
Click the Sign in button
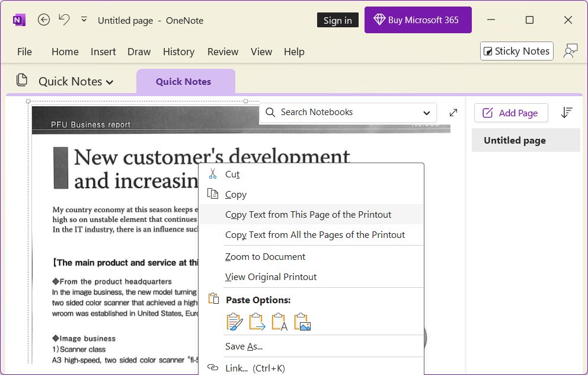tap(337, 20)
